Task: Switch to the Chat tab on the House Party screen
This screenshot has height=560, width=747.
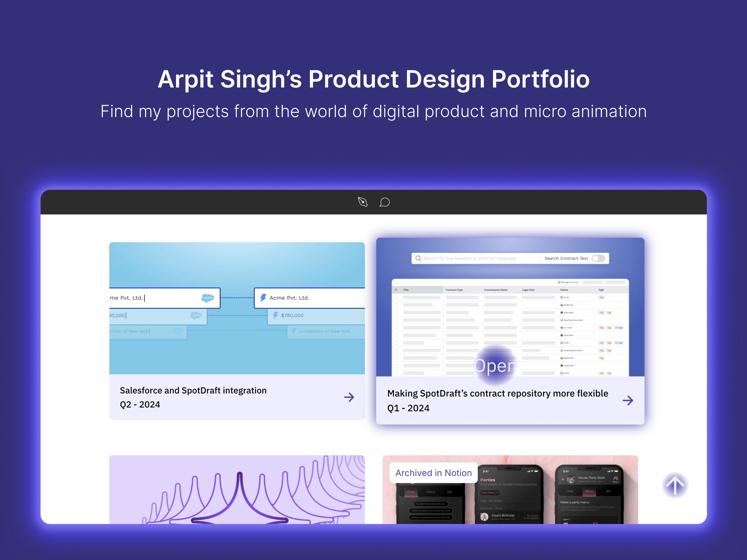Action: (570, 492)
